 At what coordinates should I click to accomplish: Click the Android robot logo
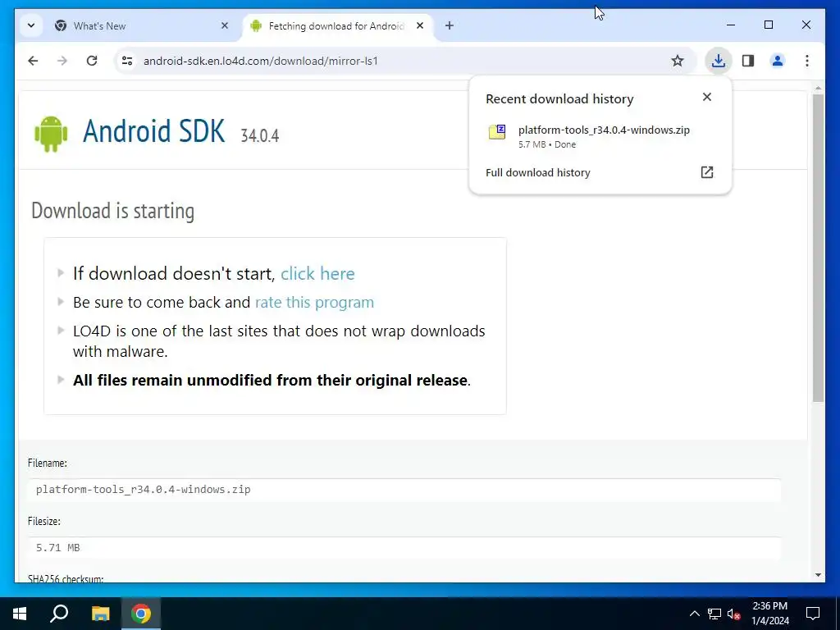tap(51, 134)
